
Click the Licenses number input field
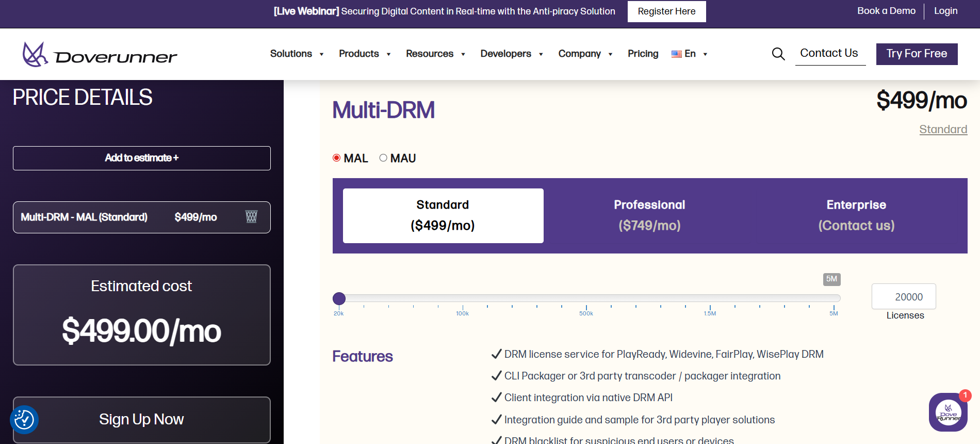pos(904,297)
